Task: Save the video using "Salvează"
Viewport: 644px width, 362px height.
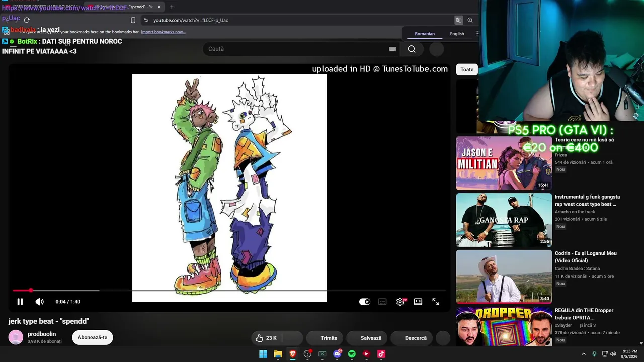Action: 367,338
